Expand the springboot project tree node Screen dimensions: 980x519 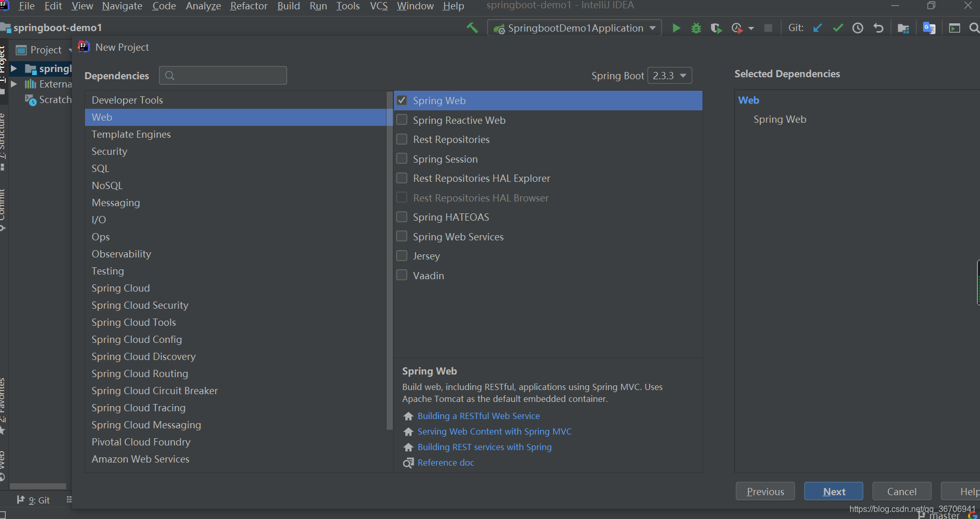coord(14,68)
